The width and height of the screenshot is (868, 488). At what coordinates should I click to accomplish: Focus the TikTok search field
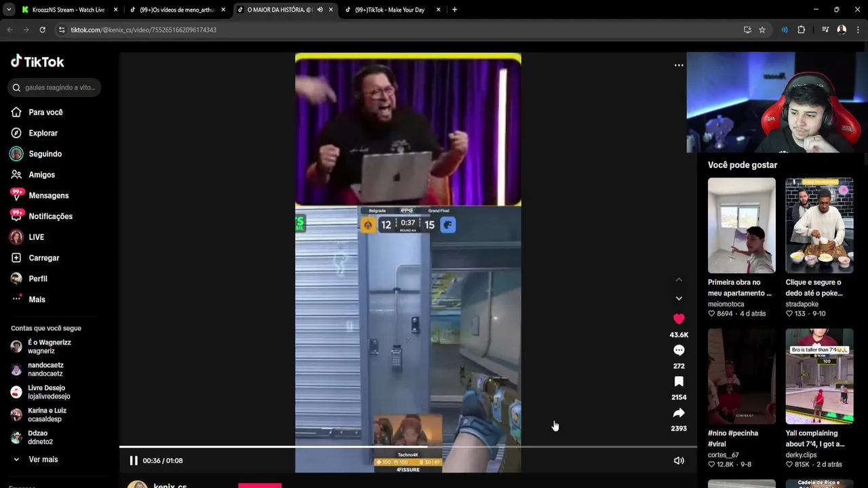click(x=54, y=87)
